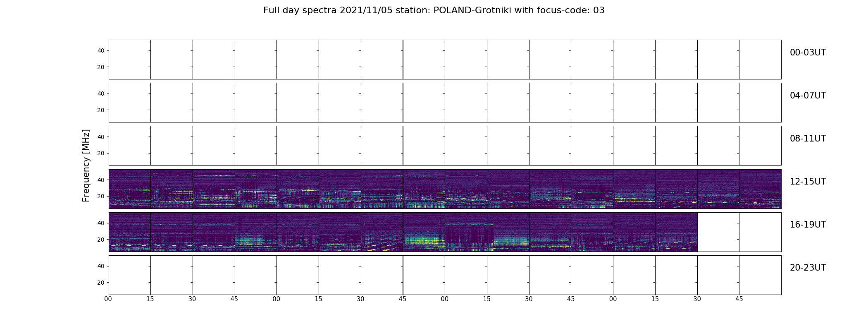Click the 12-15UT spectrogram image
The width and height of the screenshot is (868, 331).
[x=445, y=189]
